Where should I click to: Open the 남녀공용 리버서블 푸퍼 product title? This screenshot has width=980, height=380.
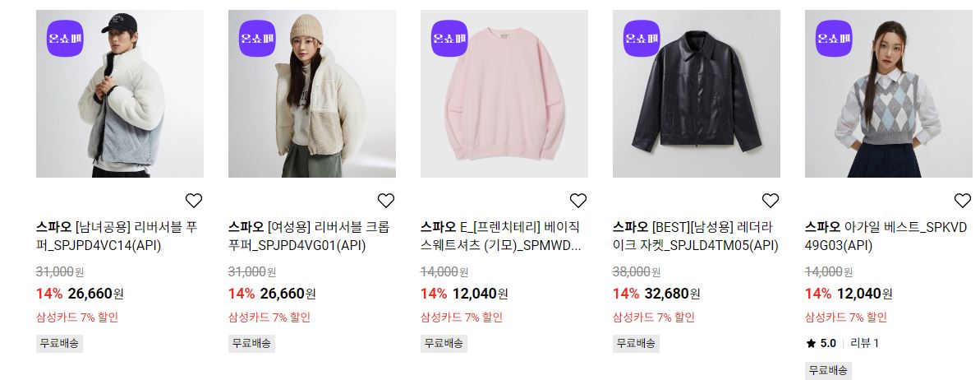pyautogui.click(x=117, y=237)
